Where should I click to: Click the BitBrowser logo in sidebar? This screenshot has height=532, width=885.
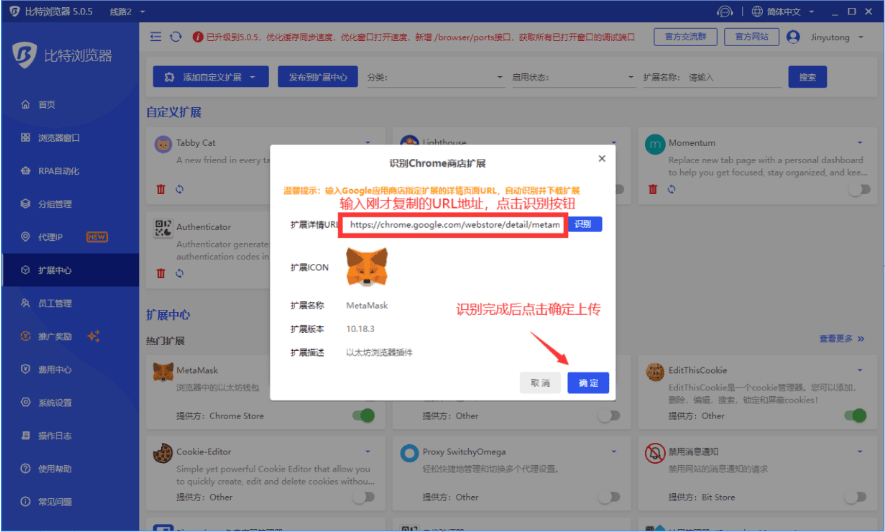coord(24,55)
